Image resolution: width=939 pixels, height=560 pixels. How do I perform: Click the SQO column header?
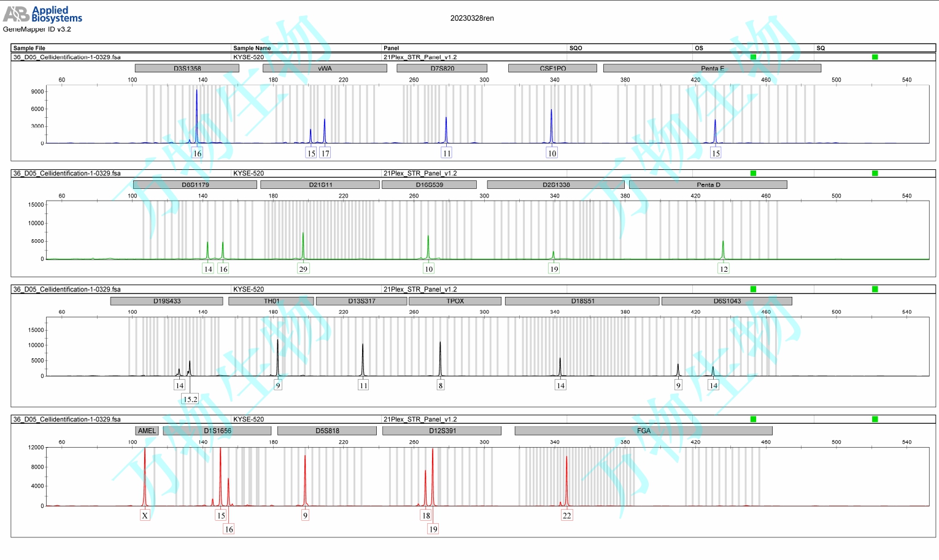click(x=576, y=48)
